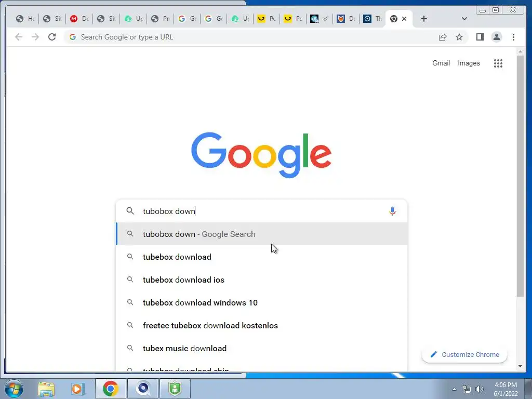Choose suggestion 'tubebox download'

262,257
